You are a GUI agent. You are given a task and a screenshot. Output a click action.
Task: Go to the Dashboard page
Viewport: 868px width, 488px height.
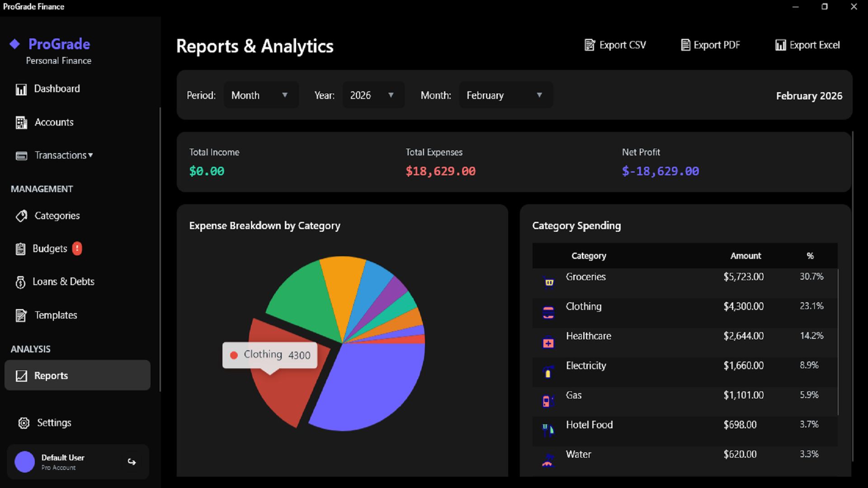pos(57,89)
